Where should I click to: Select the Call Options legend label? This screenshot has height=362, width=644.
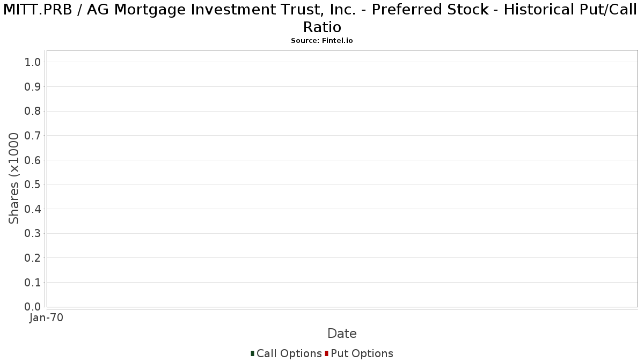[289, 353]
